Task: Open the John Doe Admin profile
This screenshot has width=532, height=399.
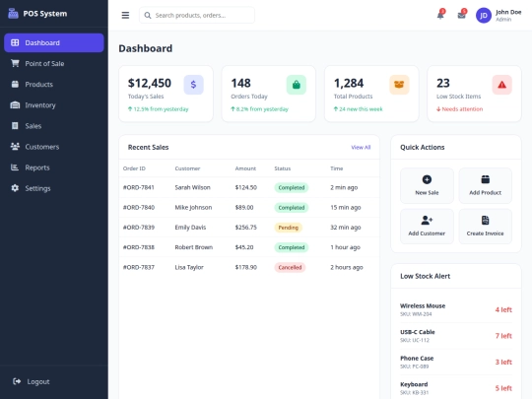Action: pyautogui.click(x=499, y=16)
